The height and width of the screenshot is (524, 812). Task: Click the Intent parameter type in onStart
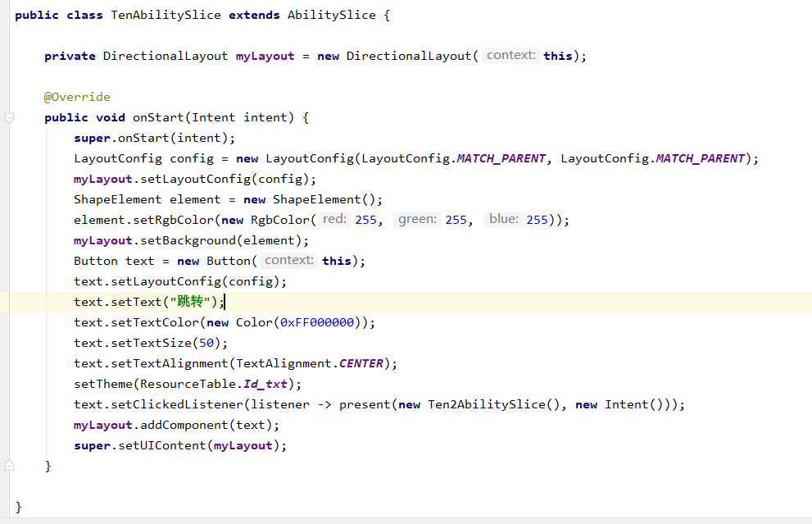(213, 117)
